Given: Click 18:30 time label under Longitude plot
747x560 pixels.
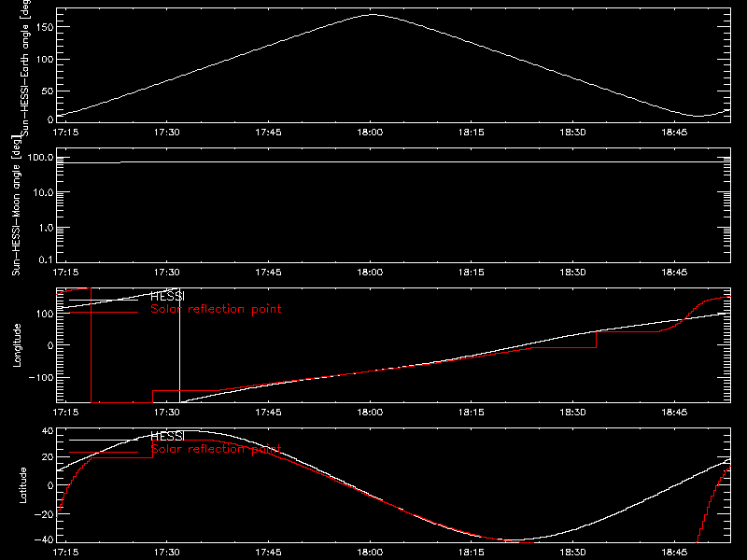Looking at the screenshot, I should pos(572,413).
